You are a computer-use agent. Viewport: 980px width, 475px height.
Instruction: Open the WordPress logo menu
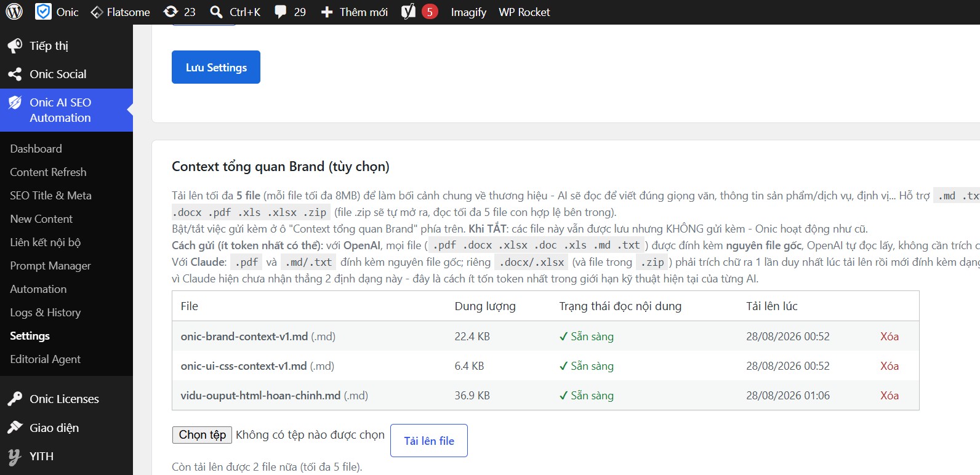(x=14, y=12)
